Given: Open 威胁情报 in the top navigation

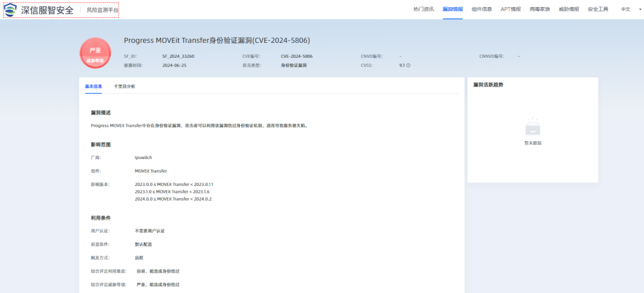Looking at the screenshot, I should (569, 10).
